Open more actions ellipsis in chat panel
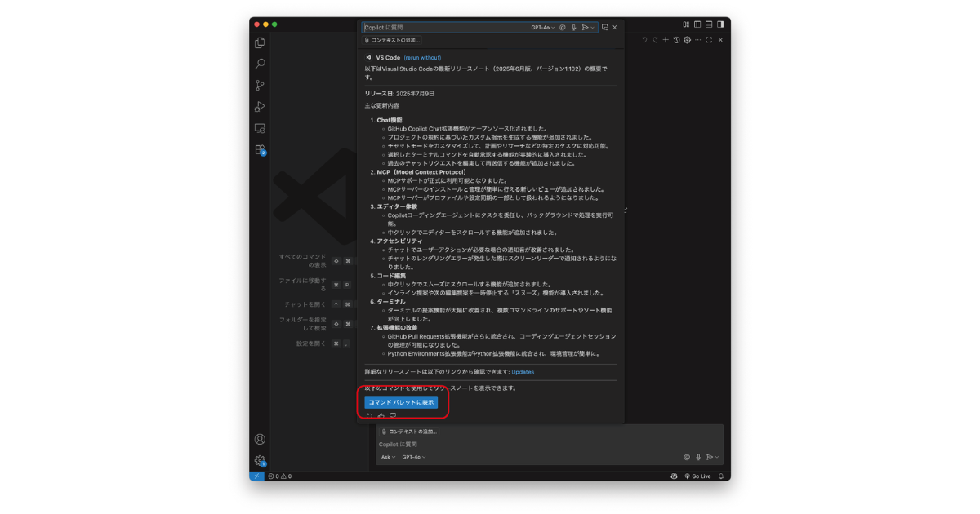This screenshot has width=980, height=514. 697,40
